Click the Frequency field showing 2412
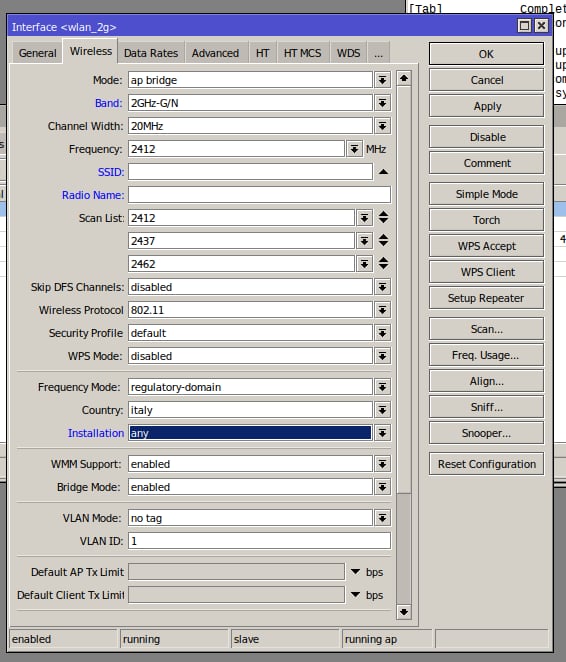The height and width of the screenshot is (662, 566). pyautogui.click(x=236, y=149)
